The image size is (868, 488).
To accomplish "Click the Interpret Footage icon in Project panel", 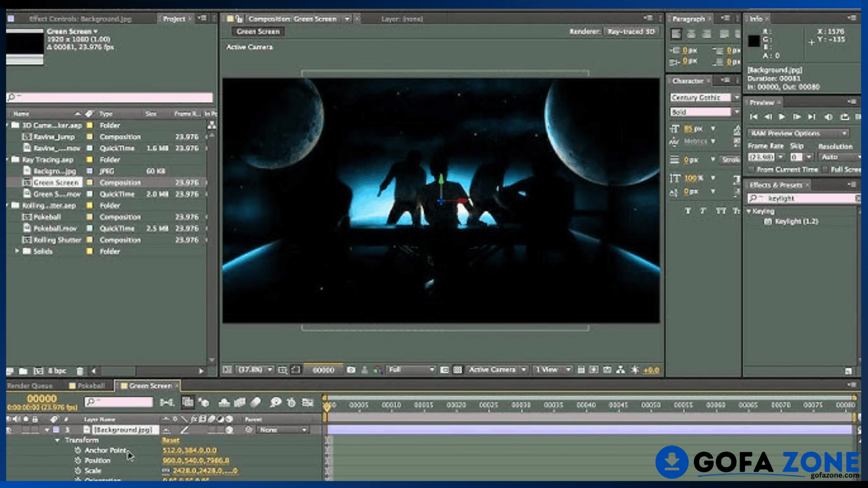I will tap(10, 371).
